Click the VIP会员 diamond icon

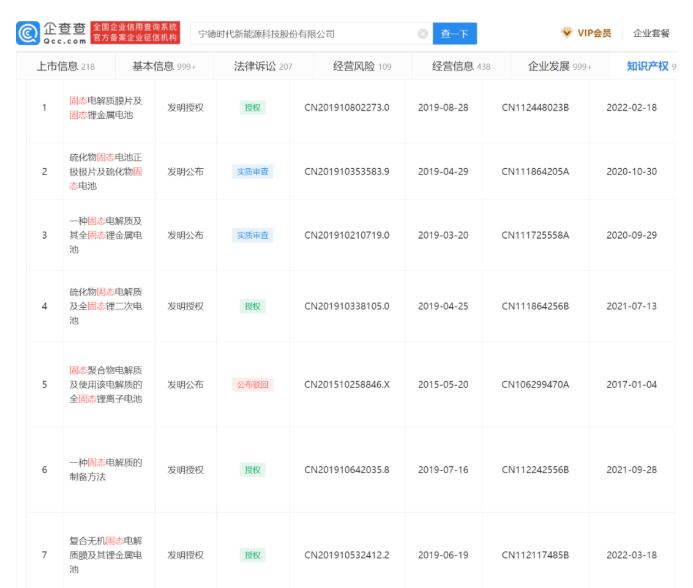tap(567, 33)
